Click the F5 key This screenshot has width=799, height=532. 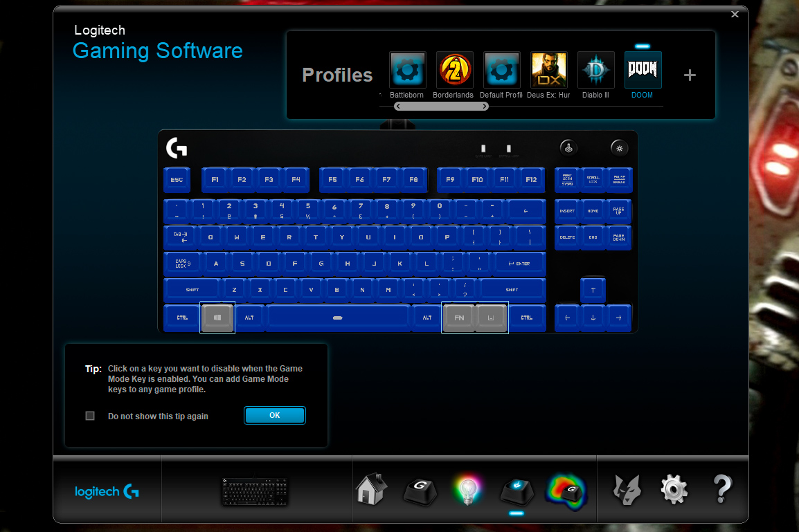click(332, 180)
